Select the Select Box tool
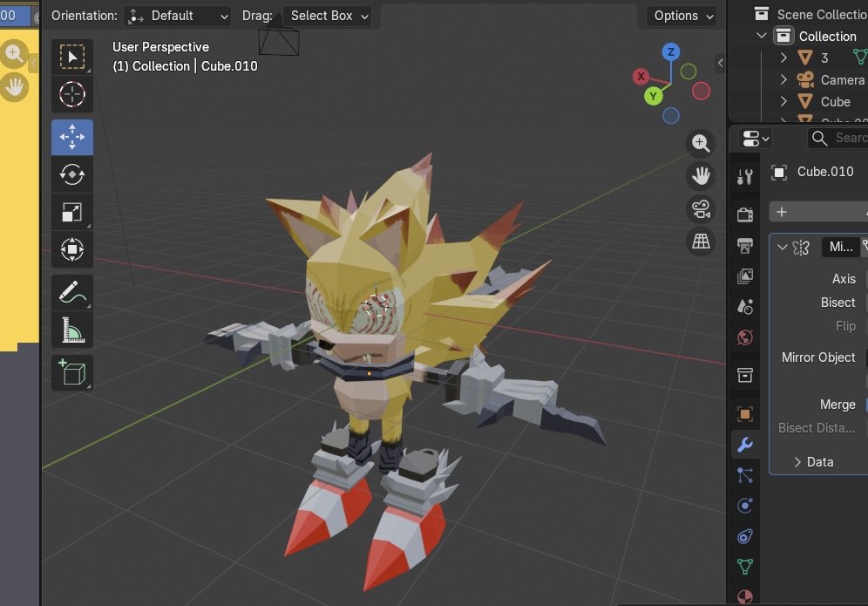Viewport: 868px width, 606px height. [72, 57]
